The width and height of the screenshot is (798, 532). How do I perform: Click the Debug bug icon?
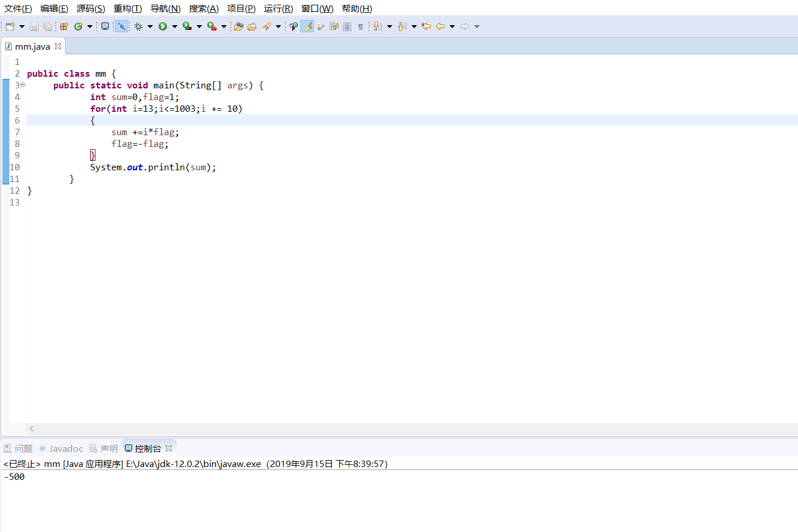tap(138, 26)
